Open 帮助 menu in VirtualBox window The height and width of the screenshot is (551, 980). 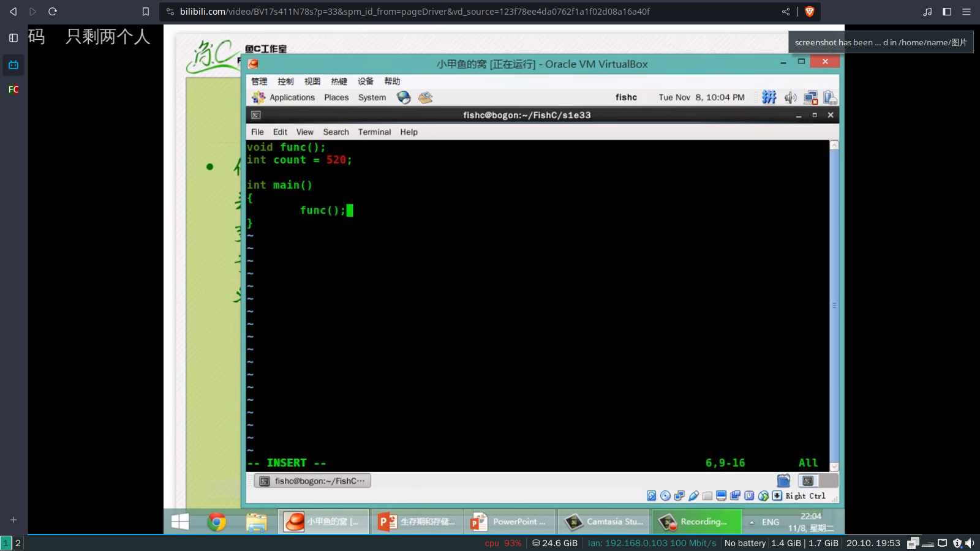[x=392, y=81]
